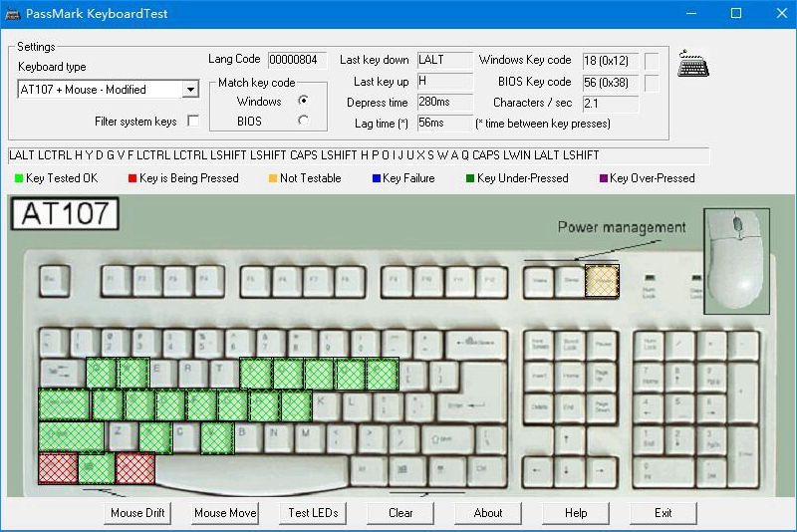Image resolution: width=797 pixels, height=532 pixels.
Task: Click the L key on the keyboard image
Action: (x=357, y=406)
